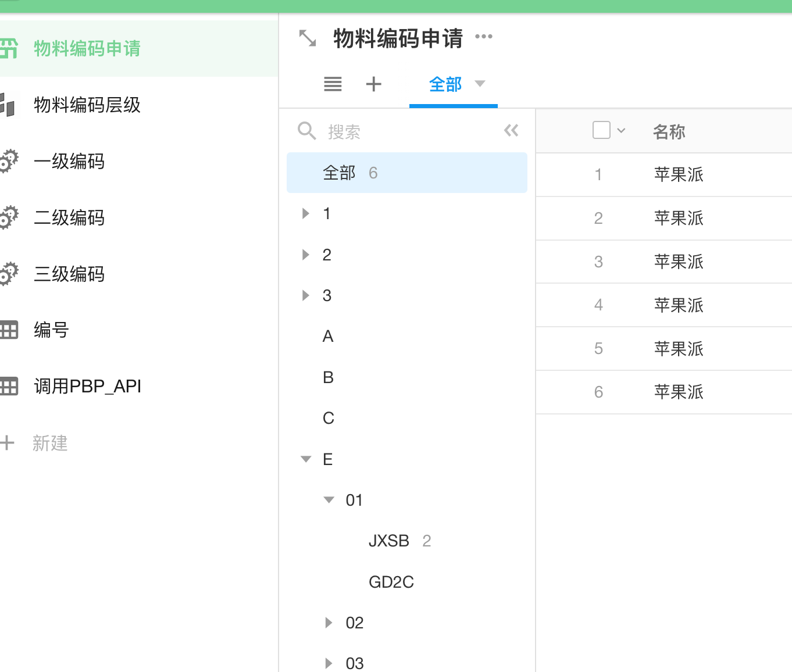The height and width of the screenshot is (672, 792).
Task: Collapse the filter panel with double chevron
Action: (x=511, y=130)
